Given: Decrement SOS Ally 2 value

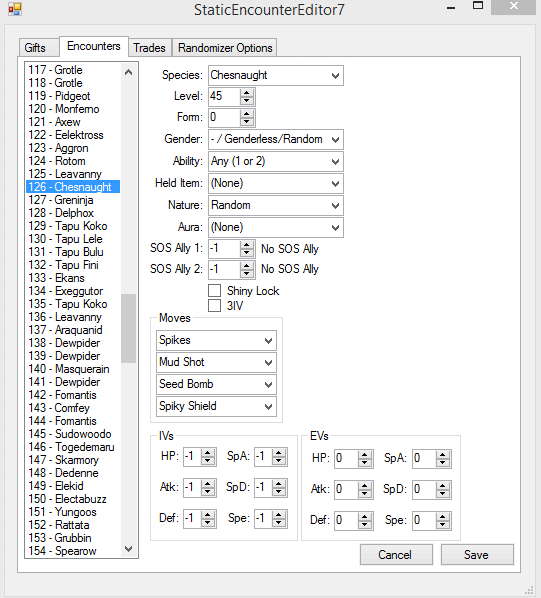Looking at the screenshot, I should tap(247, 273).
